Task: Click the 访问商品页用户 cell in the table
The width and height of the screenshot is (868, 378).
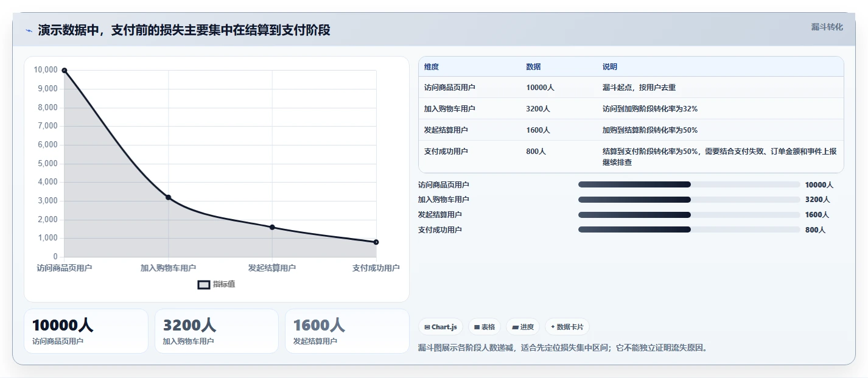Action: click(x=450, y=88)
